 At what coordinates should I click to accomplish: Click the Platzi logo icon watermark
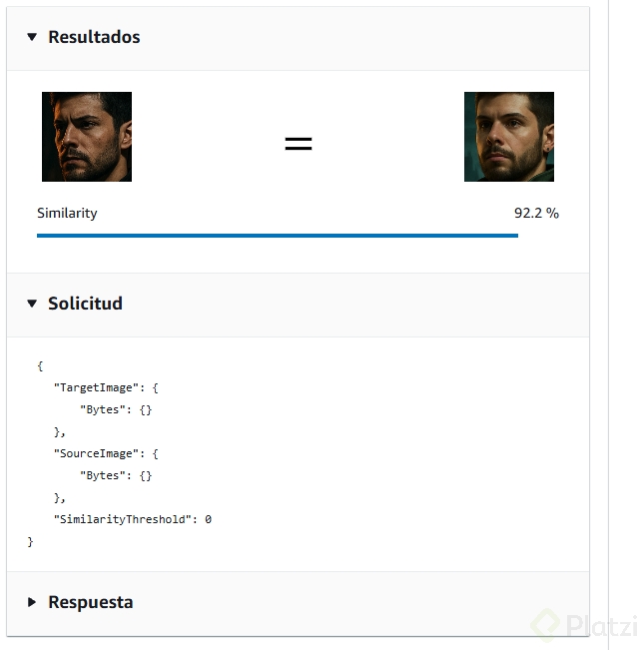click(545, 624)
